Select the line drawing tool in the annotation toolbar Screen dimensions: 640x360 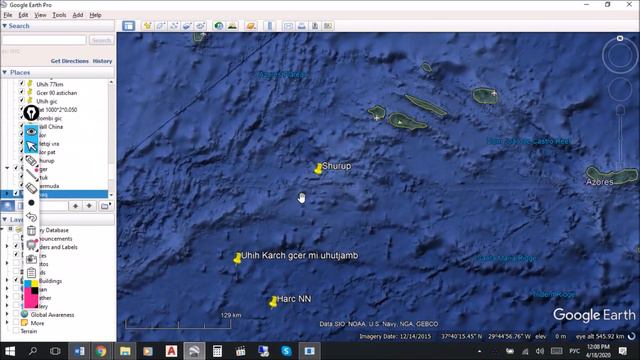click(x=31, y=174)
